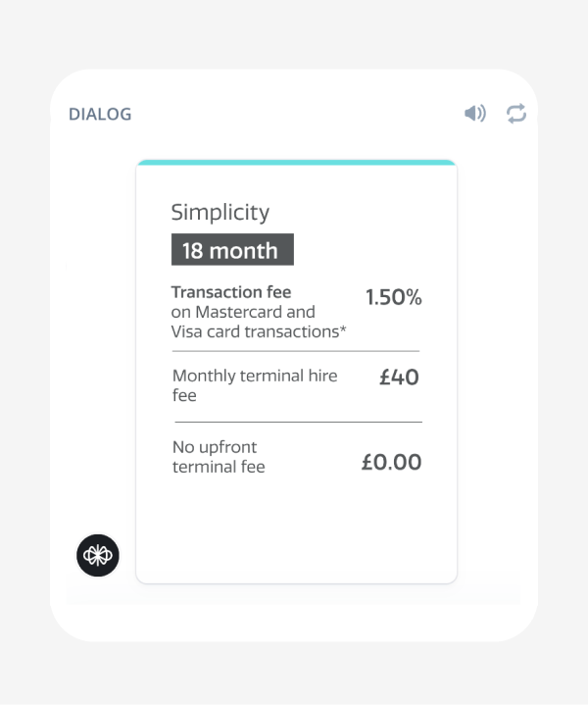Click the 'Visa card transactions*' footnote line
The image size is (588, 705).
(x=259, y=331)
